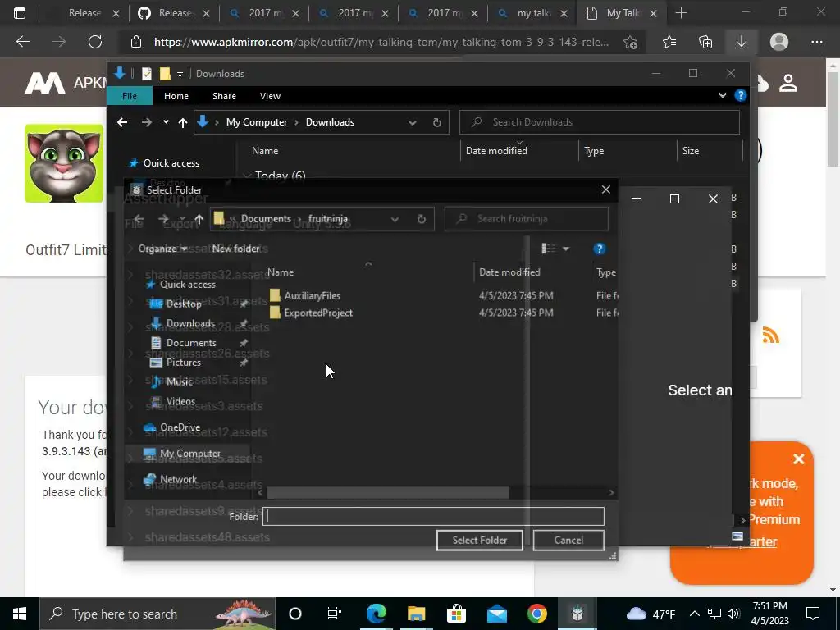Cancel the Select Folder dialog

568,540
